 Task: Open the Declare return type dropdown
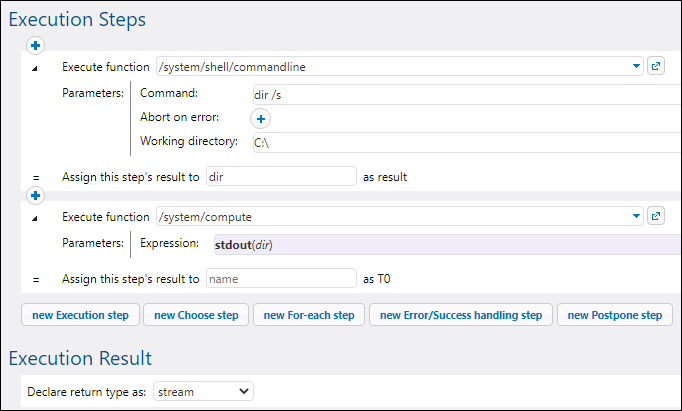point(204,391)
